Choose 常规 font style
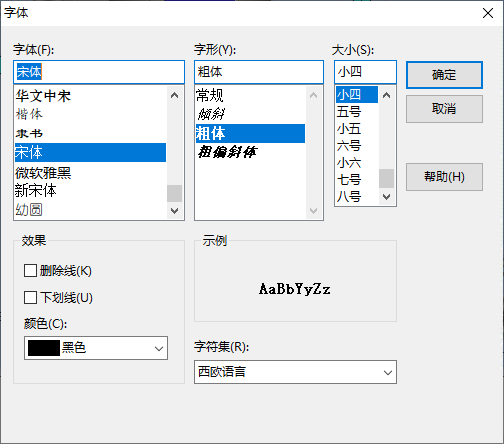This screenshot has width=504, height=444. pyautogui.click(x=250, y=96)
